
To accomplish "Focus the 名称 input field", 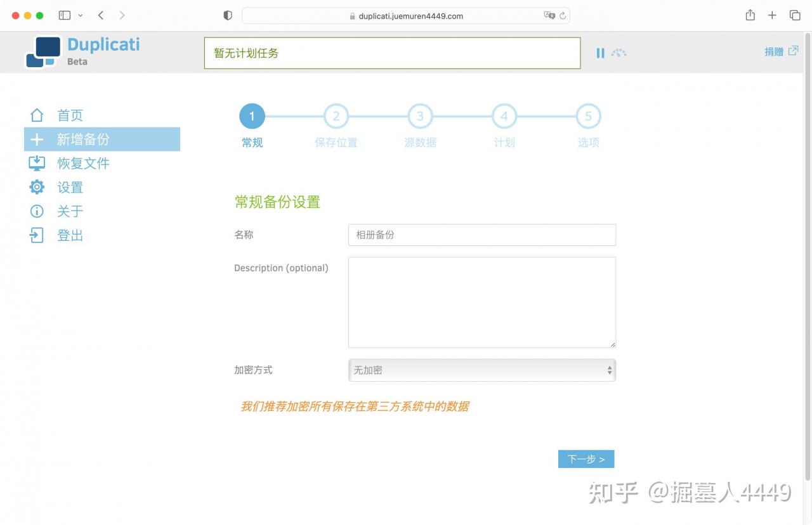I will coord(482,235).
